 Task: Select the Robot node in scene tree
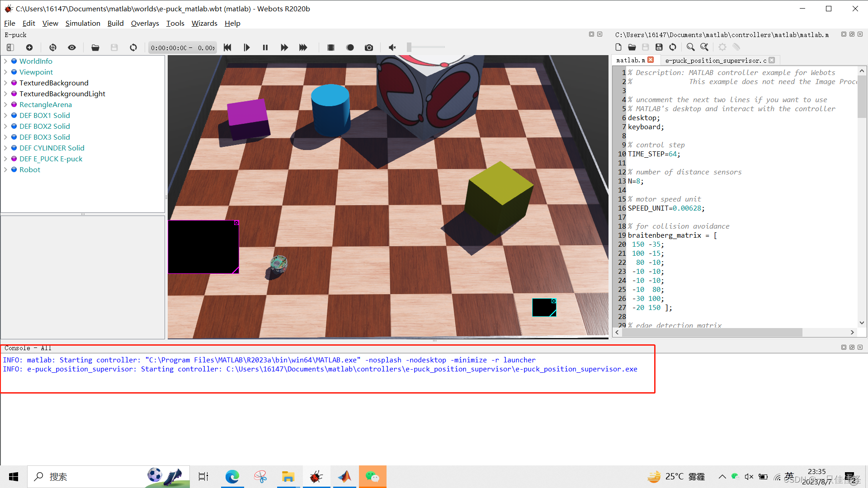pos(30,169)
